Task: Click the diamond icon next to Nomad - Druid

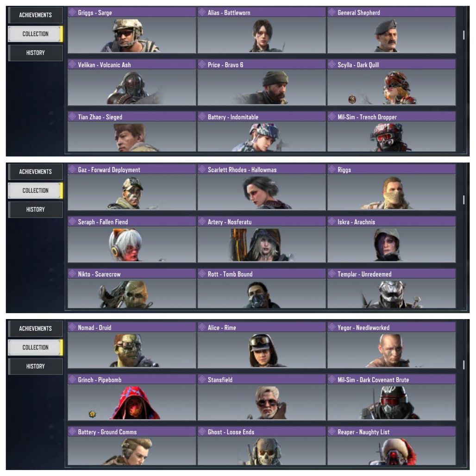Action: pyautogui.click(x=72, y=327)
